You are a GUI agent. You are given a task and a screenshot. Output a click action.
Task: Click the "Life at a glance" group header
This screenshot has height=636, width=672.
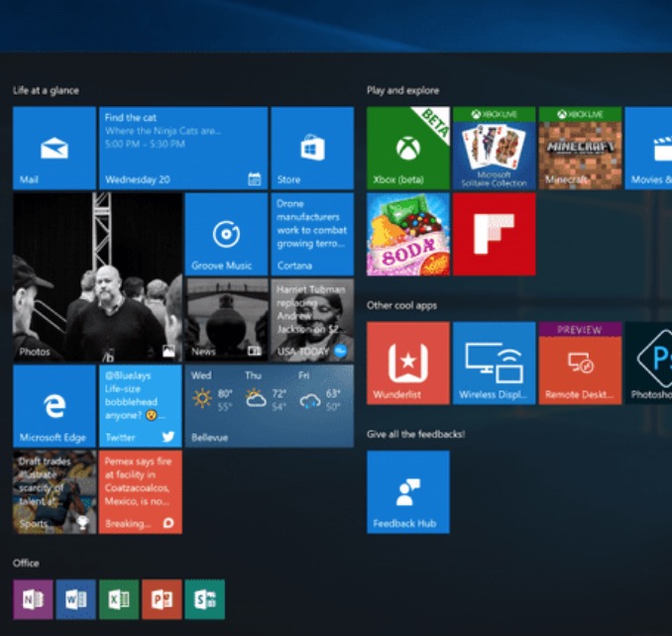[x=46, y=90]
